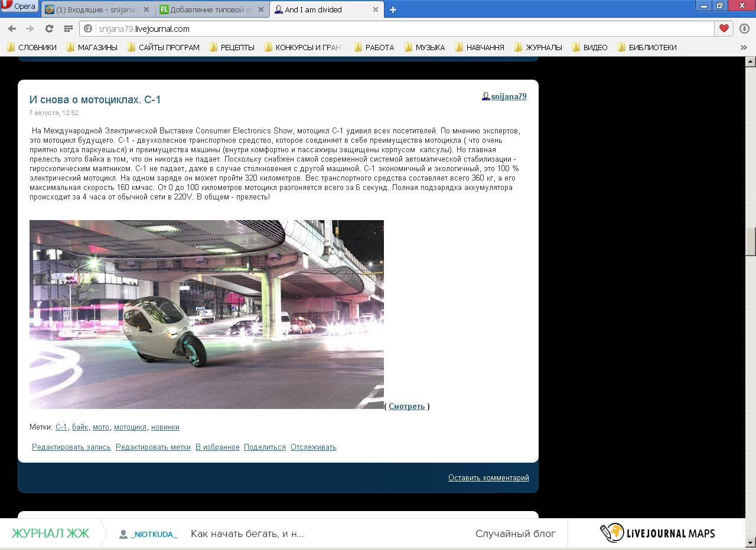Expand hidden bookmarks with double chevron

click(744, 47)
